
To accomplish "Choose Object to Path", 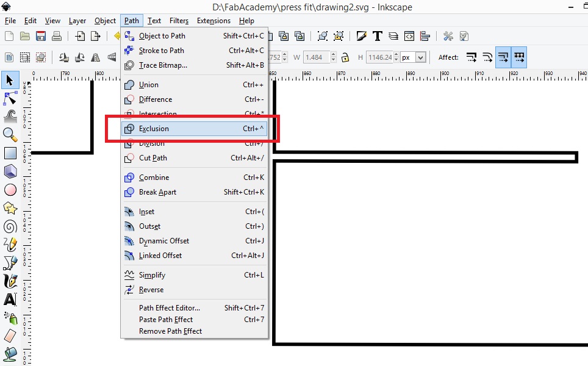I will tap(194, 36).
